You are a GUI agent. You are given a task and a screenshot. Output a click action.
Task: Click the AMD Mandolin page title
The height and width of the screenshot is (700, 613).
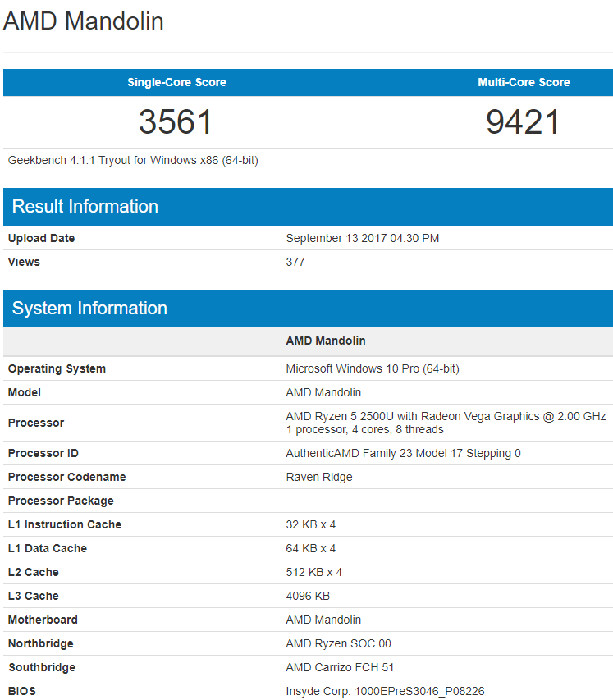click(x=84, y=21)
